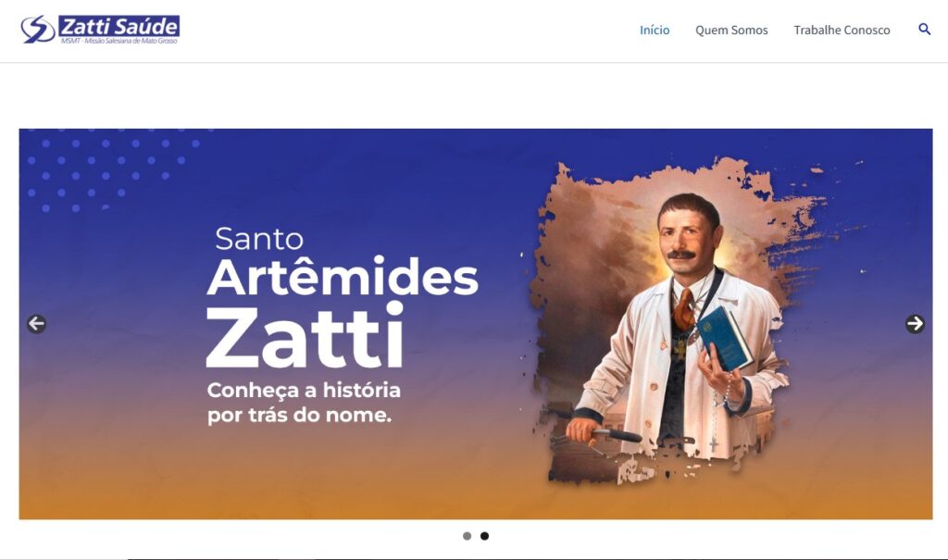Image resolution: width=948 pixels, height=560 pixels.
Task: Click the dotted pattern decoration on banner
Action: (112, 171)
